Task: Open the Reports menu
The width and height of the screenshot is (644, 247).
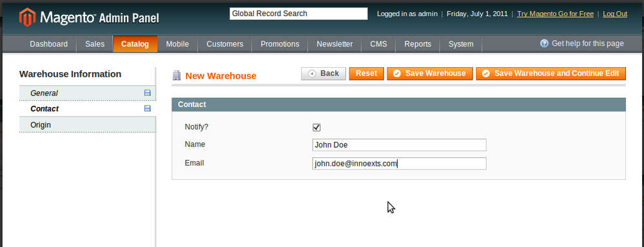Action: (x=418, y=44)
